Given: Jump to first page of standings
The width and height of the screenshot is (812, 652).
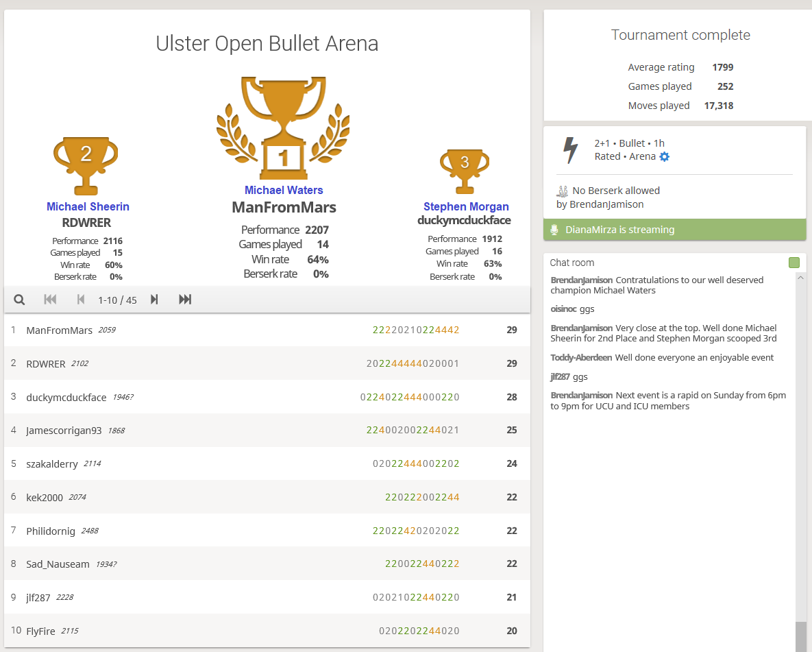Looking at the screenshot, I should coord(50,300).
